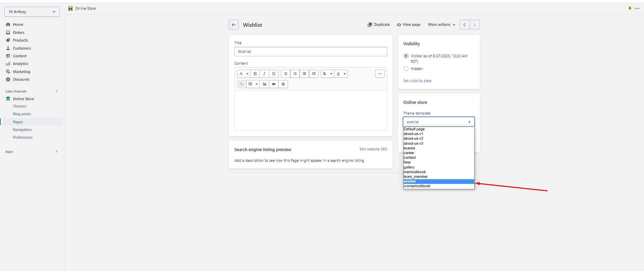
Task: Open the text color picker dropdown
Action: 341,74
